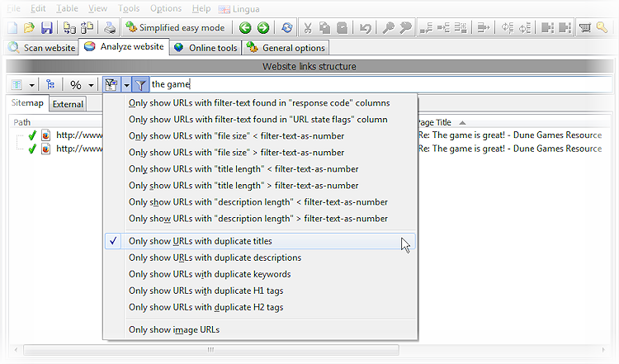The image size is (619, 364).
Task: Switch to Analyze website tab
Action: [x=124, y=46]
